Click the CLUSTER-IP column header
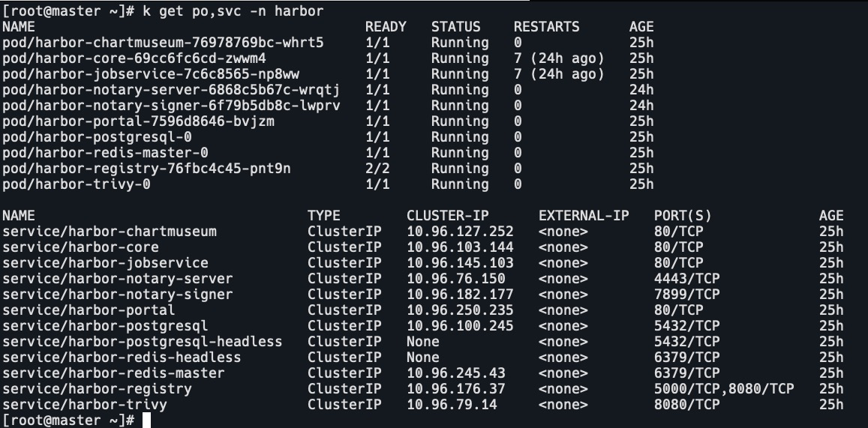The image size is (868, 428). click(x=447, y=216)
